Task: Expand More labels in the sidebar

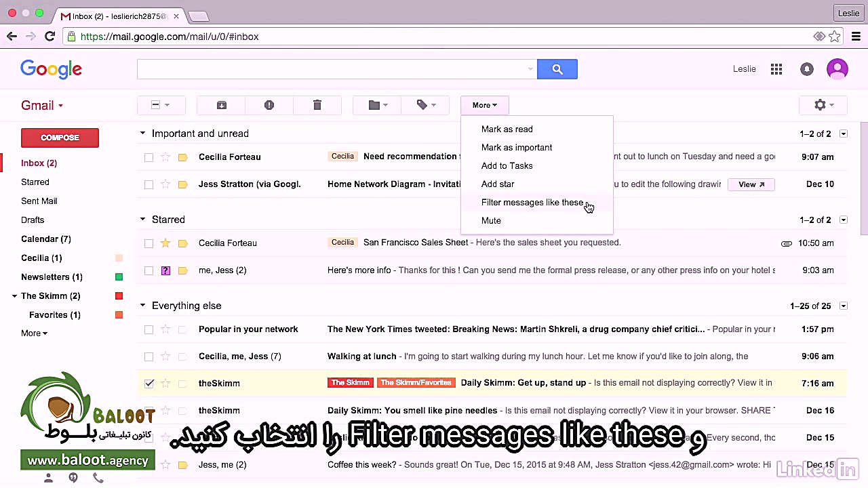Action: (x=34, y=333)
